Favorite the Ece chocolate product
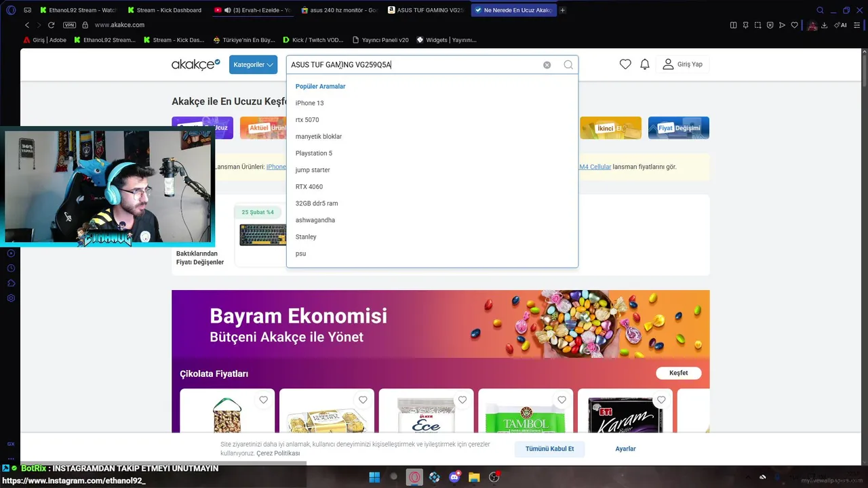 pos(462,400)
